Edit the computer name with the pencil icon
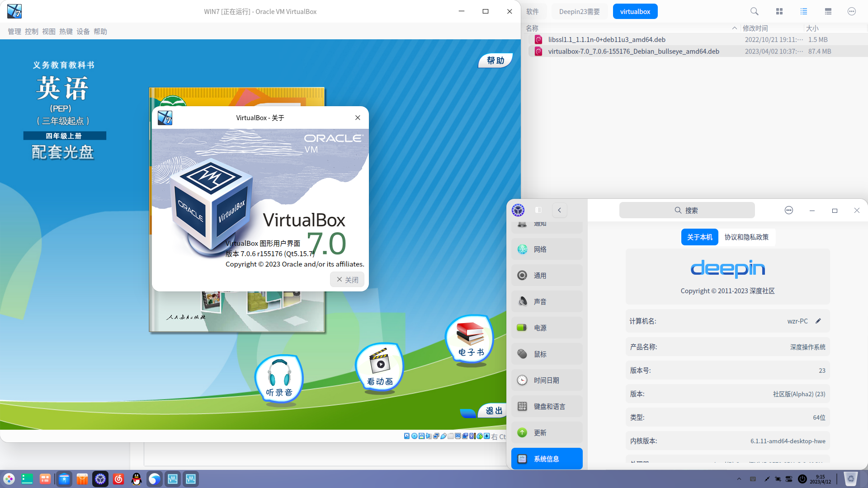Image resolution: width=868 pixels, height=488 pixels. (x=818, y=321)
